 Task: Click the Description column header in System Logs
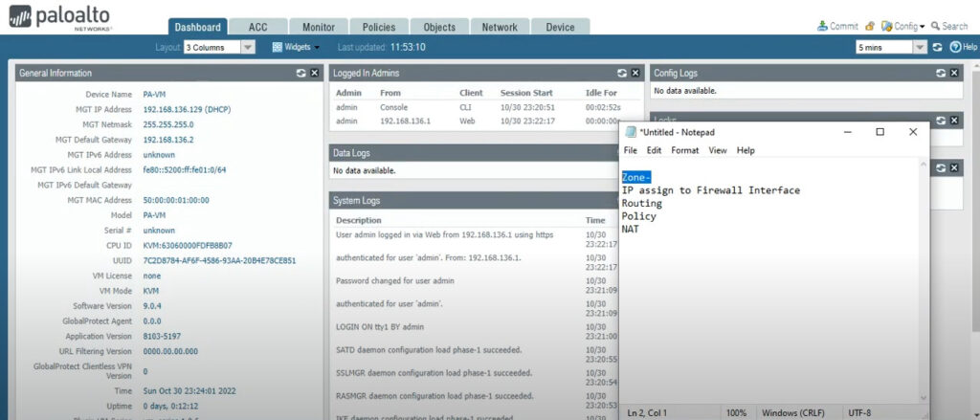(358, 221)
